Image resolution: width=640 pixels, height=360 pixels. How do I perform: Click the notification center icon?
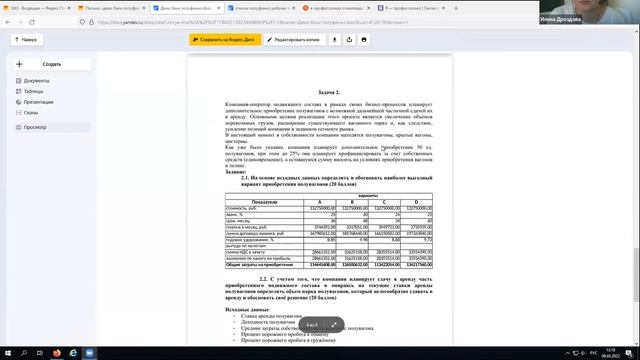point(629,353)
